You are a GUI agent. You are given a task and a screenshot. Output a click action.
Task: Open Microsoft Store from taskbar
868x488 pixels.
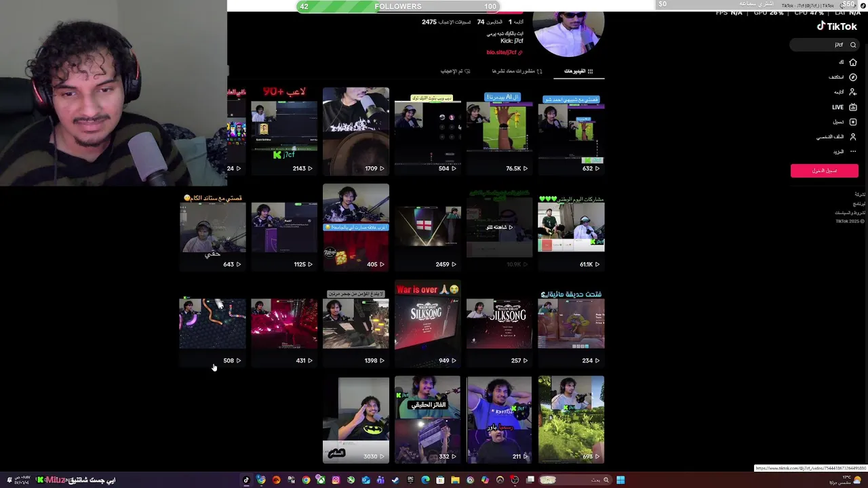[440, 480]
